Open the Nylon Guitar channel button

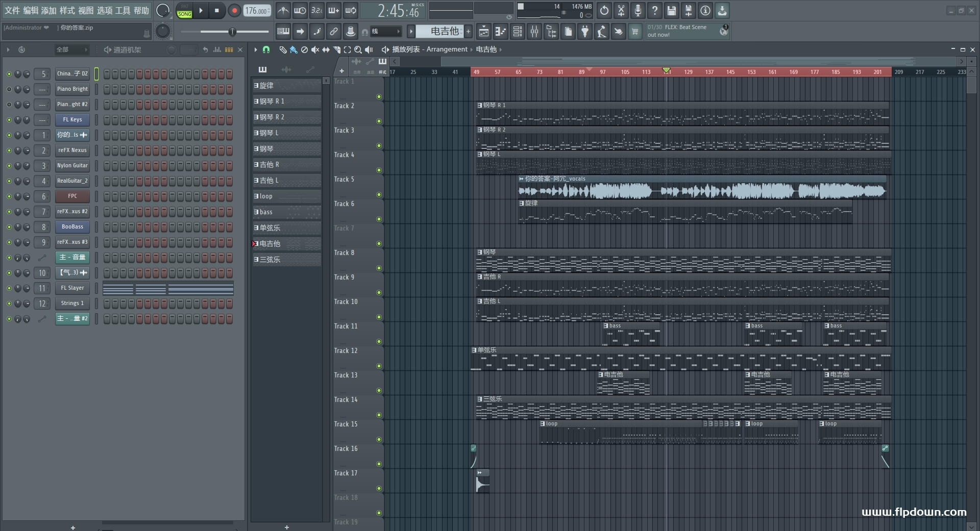[72, 166]
